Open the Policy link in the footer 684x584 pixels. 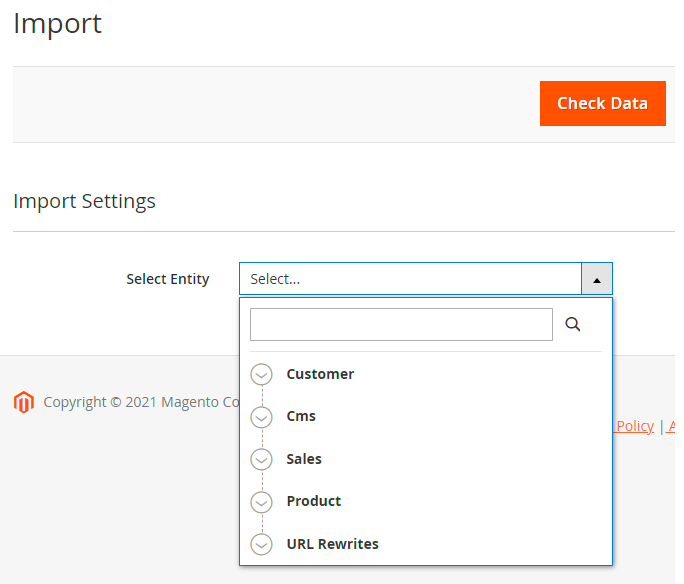[634, 426]
